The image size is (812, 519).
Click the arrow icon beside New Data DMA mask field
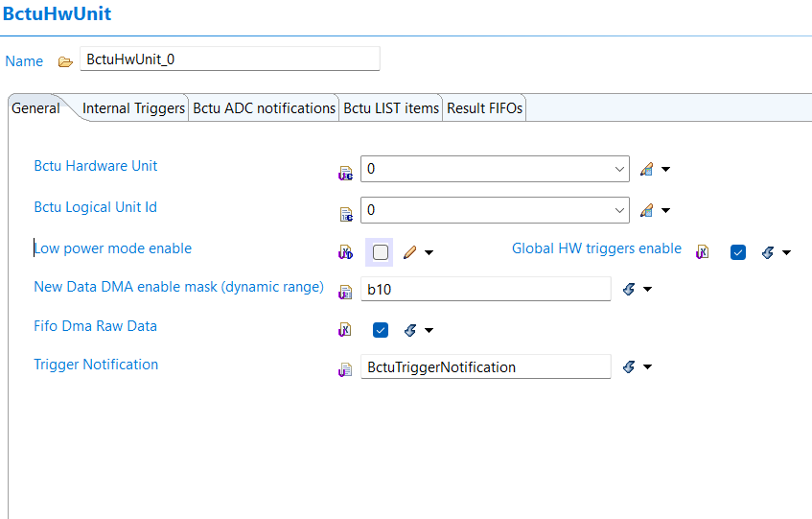[630, 289]
